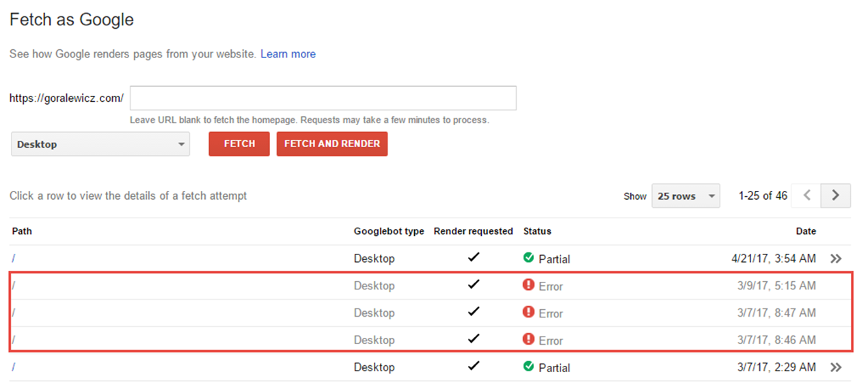Click date 3/9/17, 5:15 AM
This screenshot has width=868, height=383.
coord(776,286)
